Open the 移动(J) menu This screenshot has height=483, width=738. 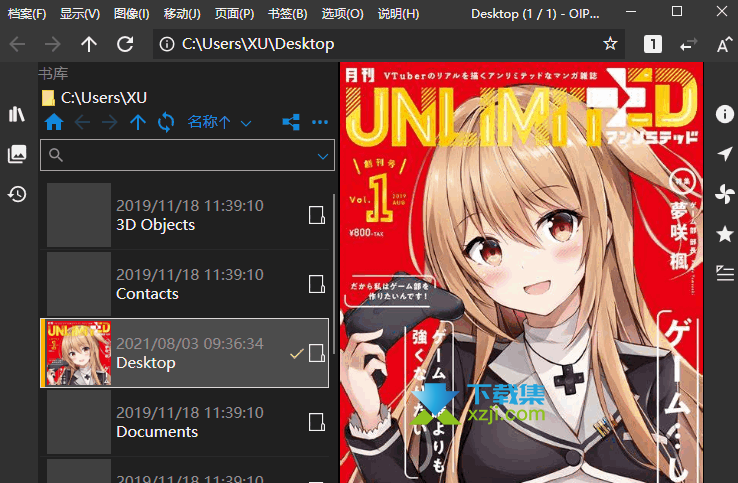pos(182,14)
